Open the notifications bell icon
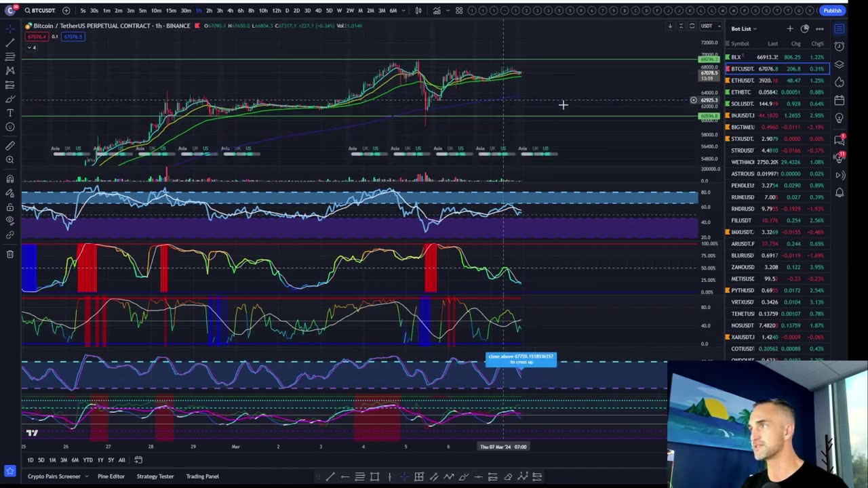This screenshot has height=488, width=868. coord(839,192)
